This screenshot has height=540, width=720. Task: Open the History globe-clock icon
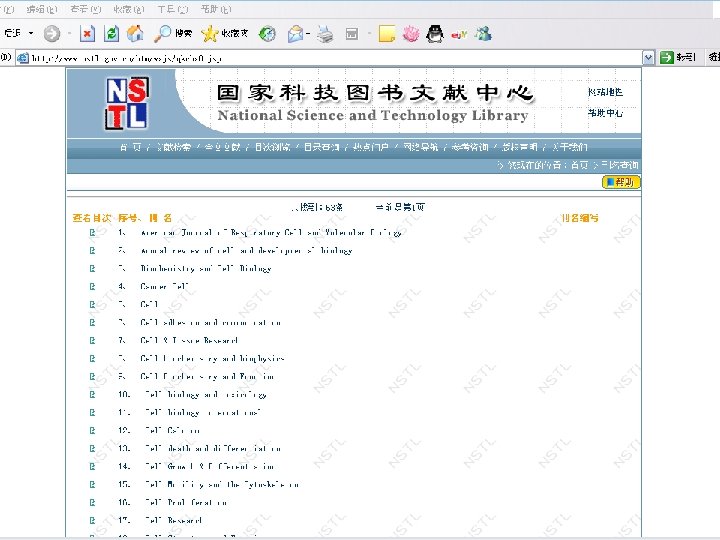(267, 34)
